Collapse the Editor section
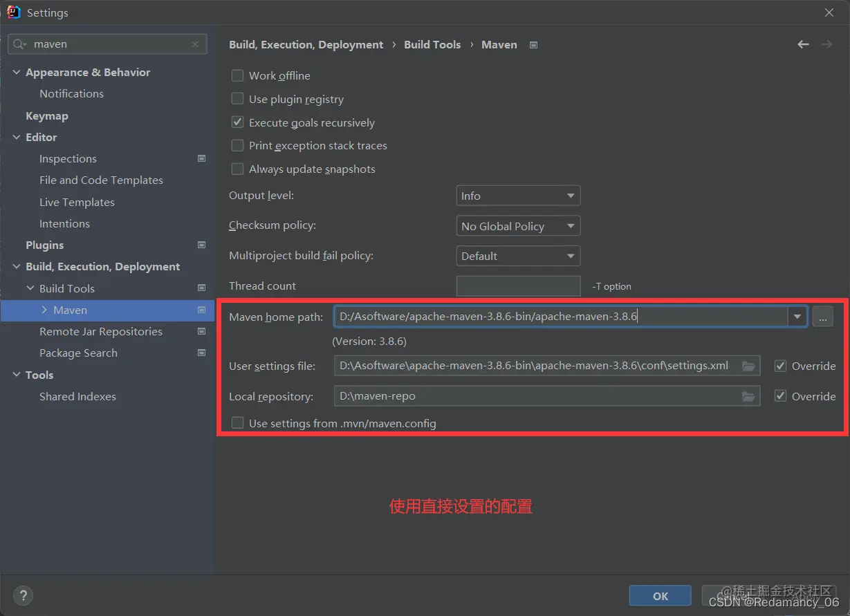The image size is (850, 616). point(17,137)
